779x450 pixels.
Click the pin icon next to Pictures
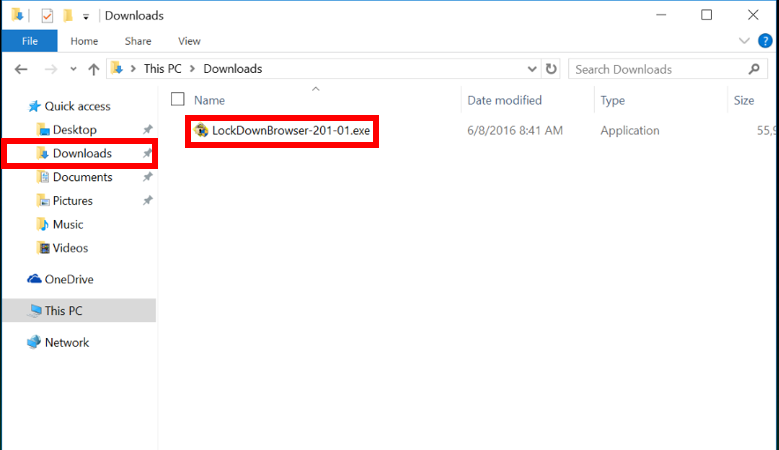(x=148, y=201)
